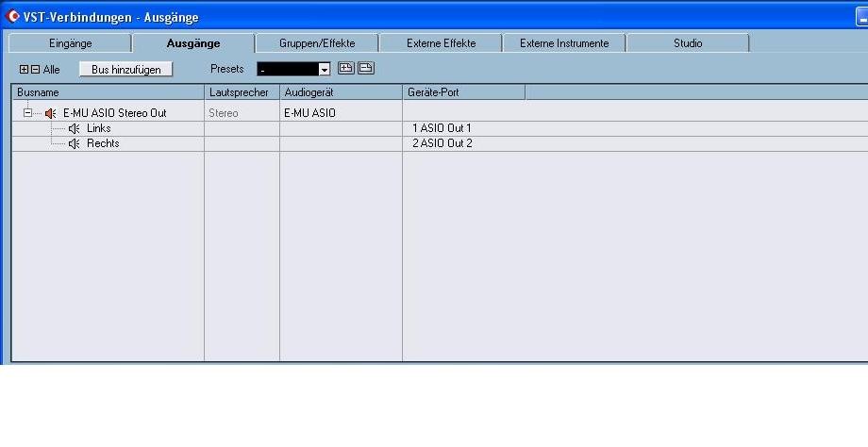The width and height of the screenshot is (868, 447).
Task: Click the Bus hinzufügen button
Action: tap(126, 69)
